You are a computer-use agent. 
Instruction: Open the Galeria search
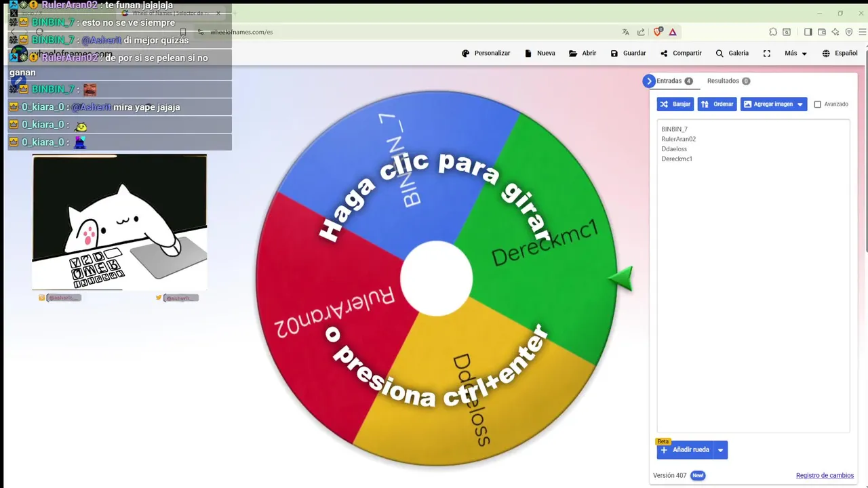[x=732, y=53]
